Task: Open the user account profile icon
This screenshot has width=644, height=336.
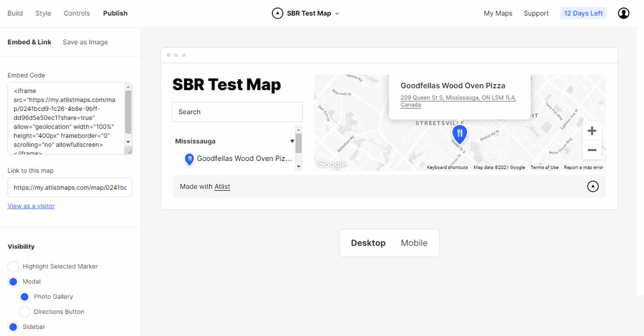Action: pyautogui.click(x=624, y=13)
